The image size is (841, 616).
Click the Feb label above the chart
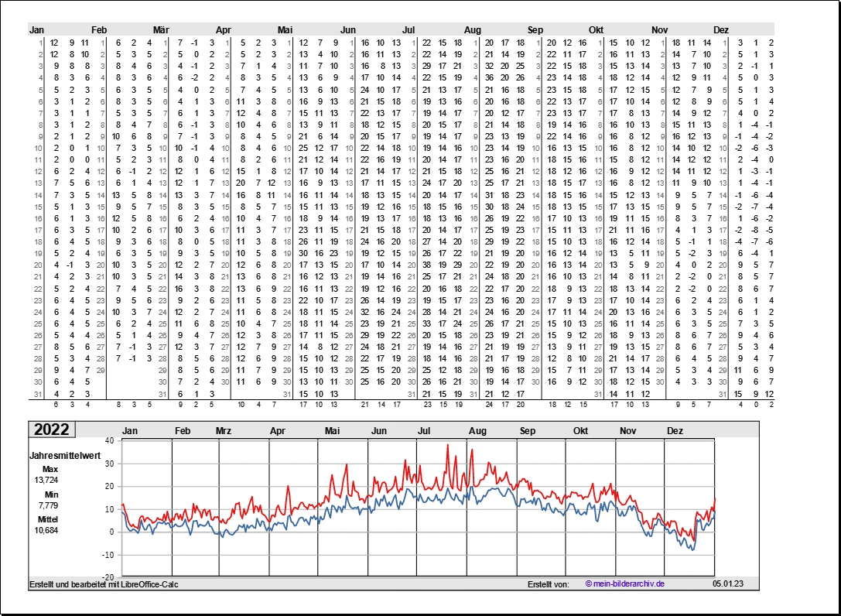coord(183,431)
